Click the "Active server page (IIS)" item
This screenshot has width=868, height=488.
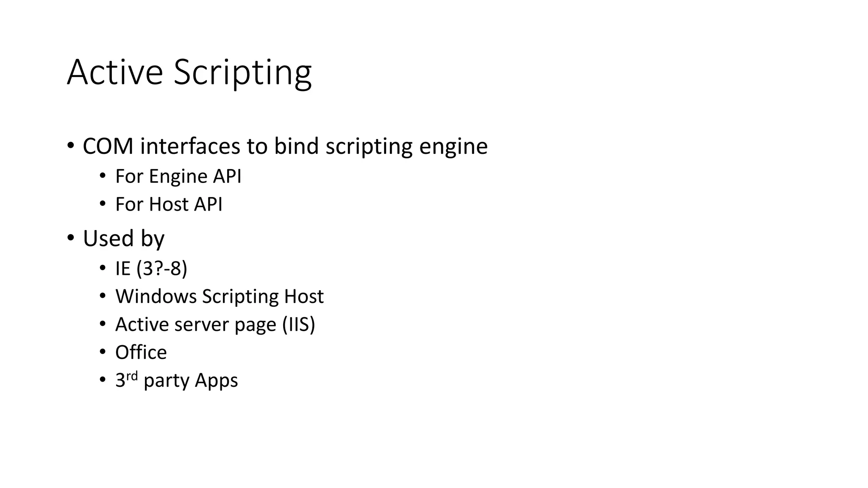(x=215, y=324)
